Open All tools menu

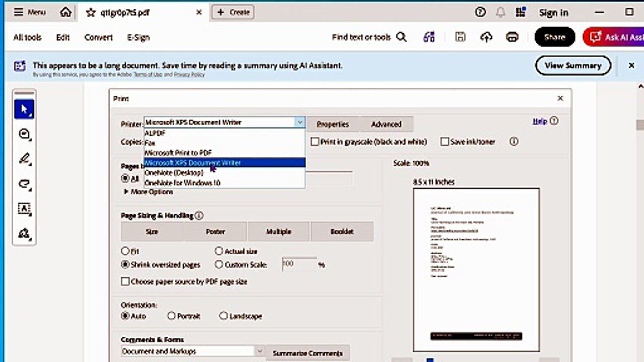coord(27,37)
